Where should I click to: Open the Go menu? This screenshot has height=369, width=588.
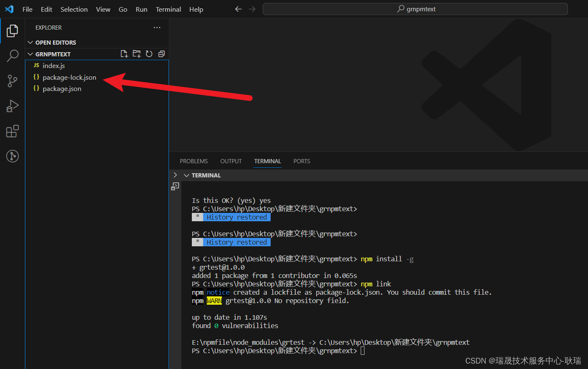coord(123,9)
